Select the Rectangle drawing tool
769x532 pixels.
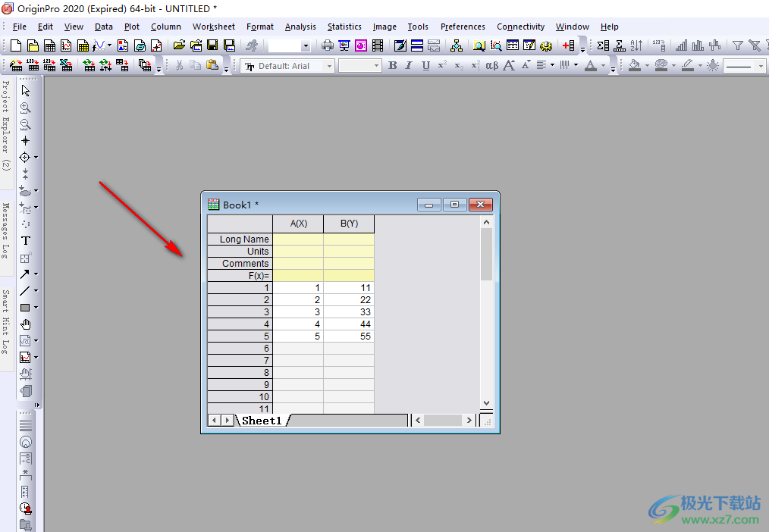pyautogui.click(x=24, y=308)
